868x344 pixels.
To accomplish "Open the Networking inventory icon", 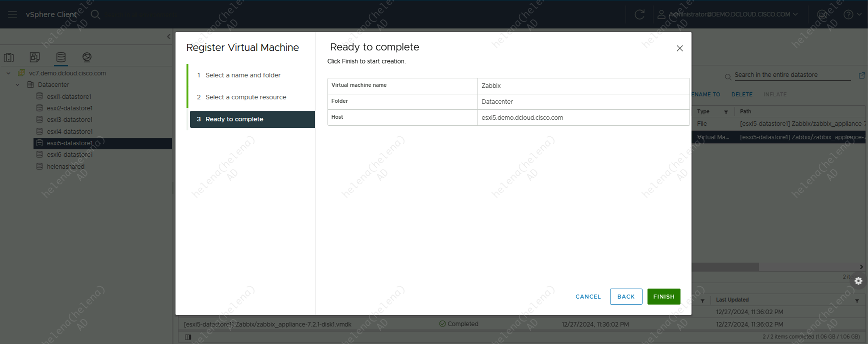I will 87,57.
